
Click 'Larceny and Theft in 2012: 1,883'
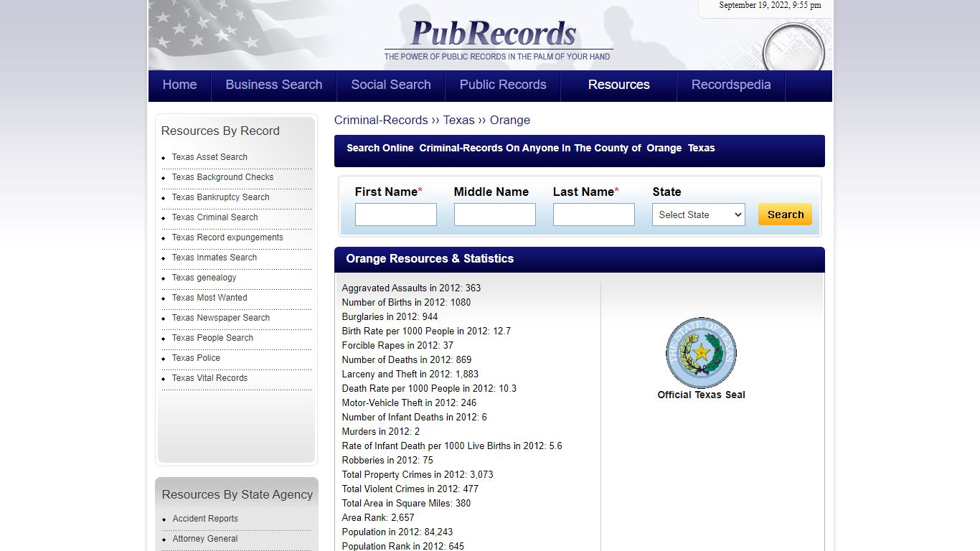tap(410, 374)
